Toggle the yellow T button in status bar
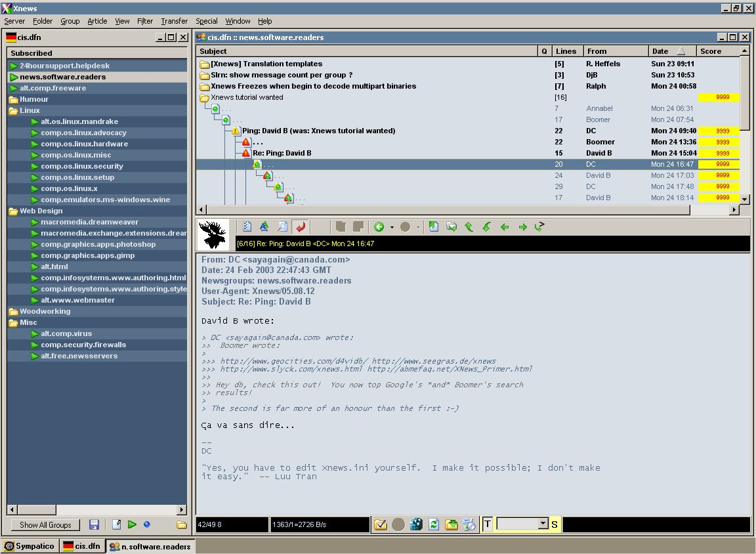The height and width of the screenshot is (554, 756). point(488,524)
